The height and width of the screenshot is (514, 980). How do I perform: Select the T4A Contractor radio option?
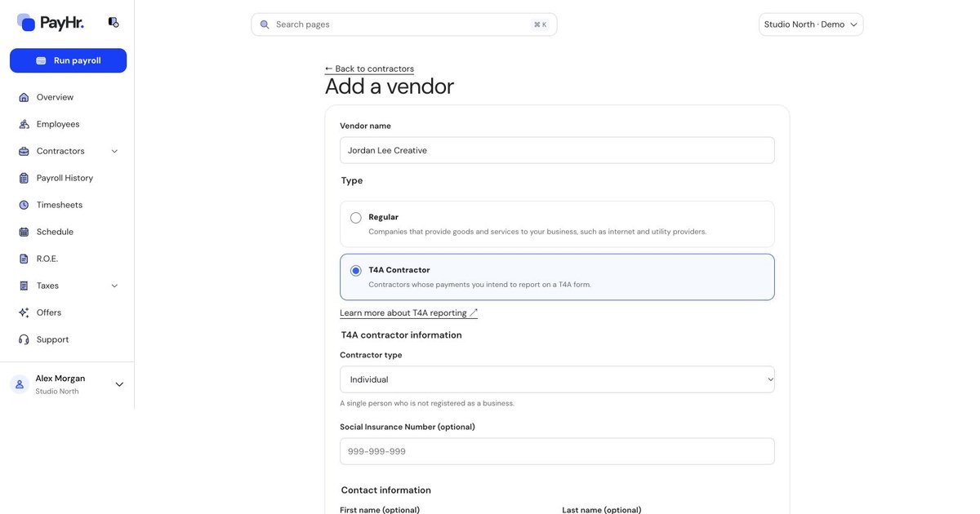tap(356, 271)
